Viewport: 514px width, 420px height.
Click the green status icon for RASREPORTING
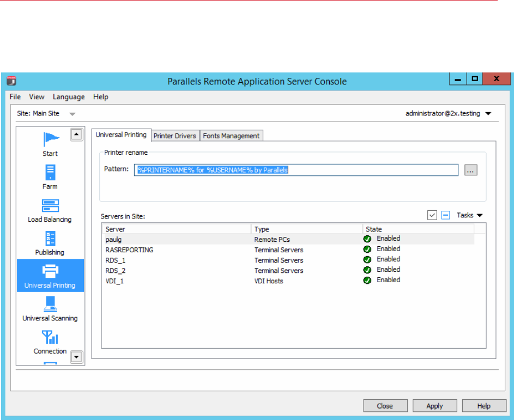367,249
